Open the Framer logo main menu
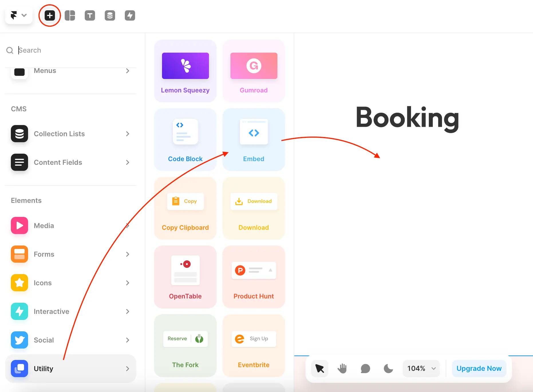The height and width of the screenshot is (392, 533). [19, 15]
